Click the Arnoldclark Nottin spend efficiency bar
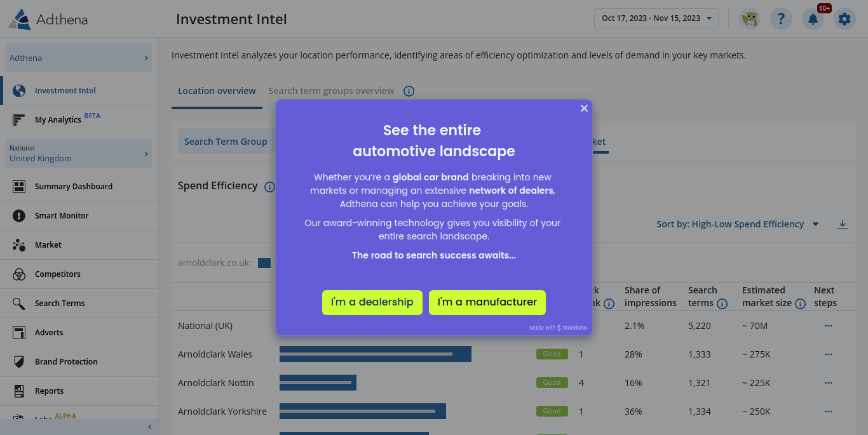The width and height of the screenshot is (868, 435). 318,383
